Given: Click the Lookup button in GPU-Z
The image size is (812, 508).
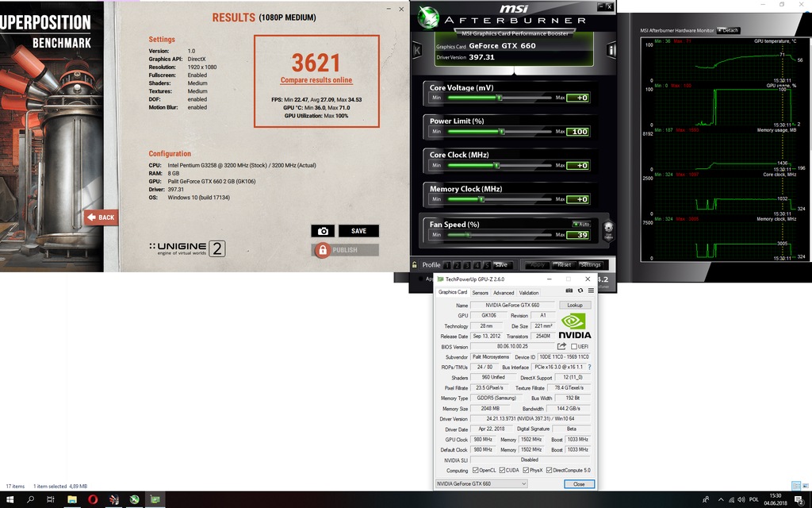Looking at the screenshot, I should 575,306.
